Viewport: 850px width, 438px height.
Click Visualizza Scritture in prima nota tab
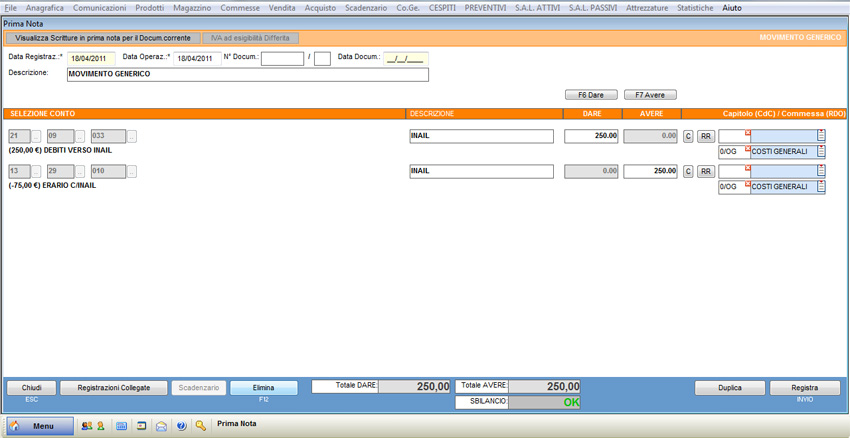(101, 38)
